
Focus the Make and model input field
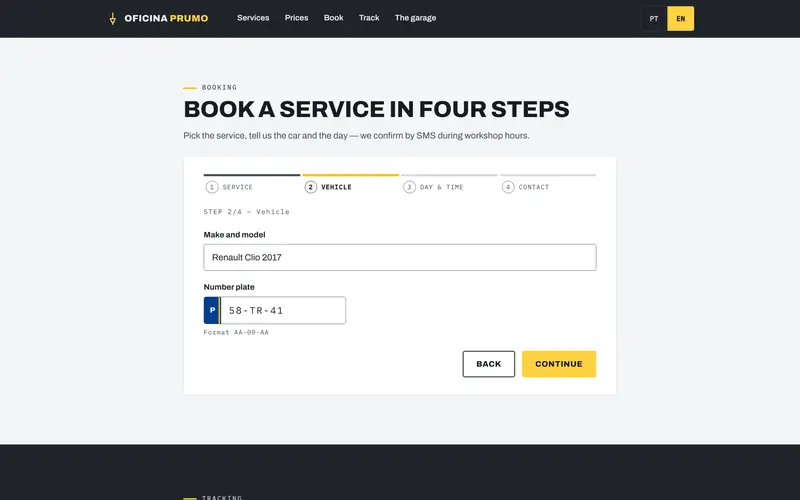tap(399, 257)
